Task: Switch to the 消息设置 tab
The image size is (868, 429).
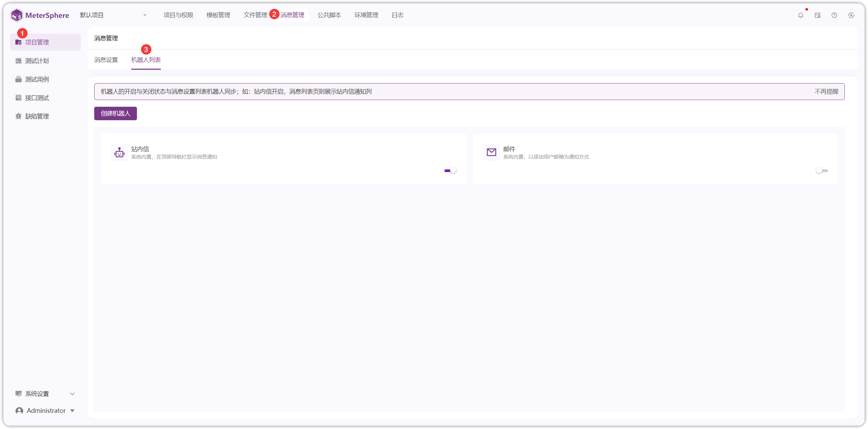Action: pyautogui.click(x=106, y=60)
